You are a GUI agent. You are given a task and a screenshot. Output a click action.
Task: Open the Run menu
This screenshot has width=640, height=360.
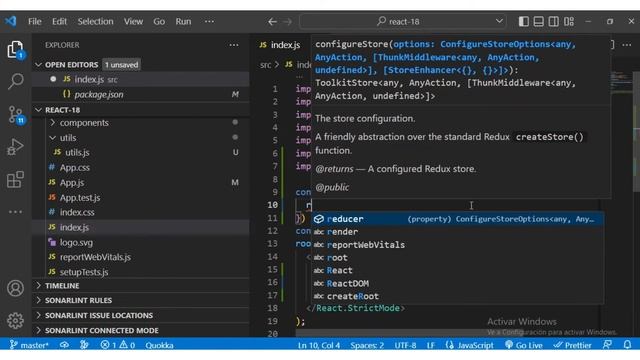183,21
